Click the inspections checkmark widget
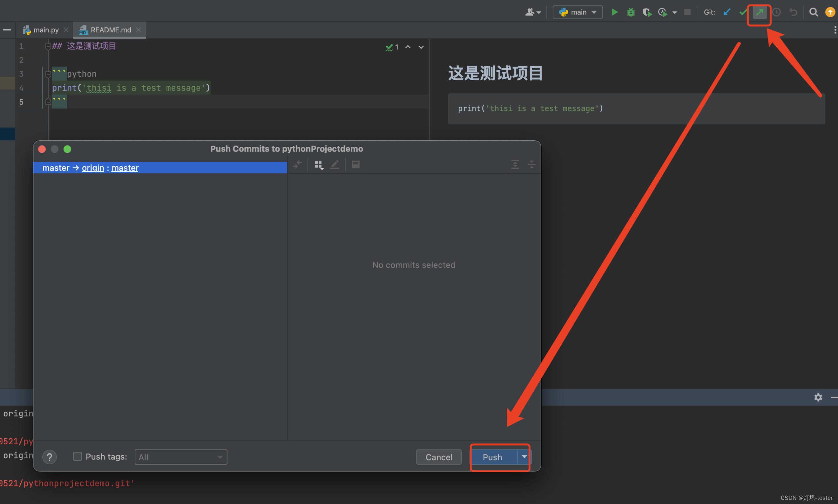The height and width of the screenshot is (504, 838). pyautogui.click(x=392, y=47)
